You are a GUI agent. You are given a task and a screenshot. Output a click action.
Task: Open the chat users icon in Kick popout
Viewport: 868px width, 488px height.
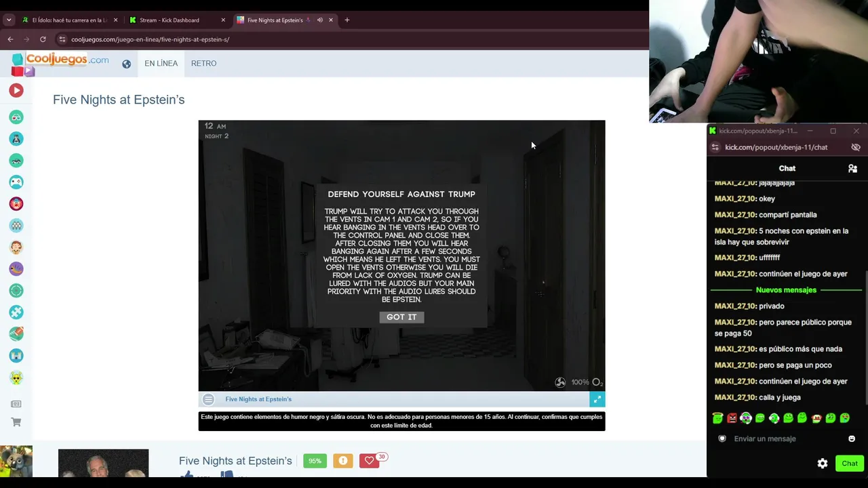(852, 169)
